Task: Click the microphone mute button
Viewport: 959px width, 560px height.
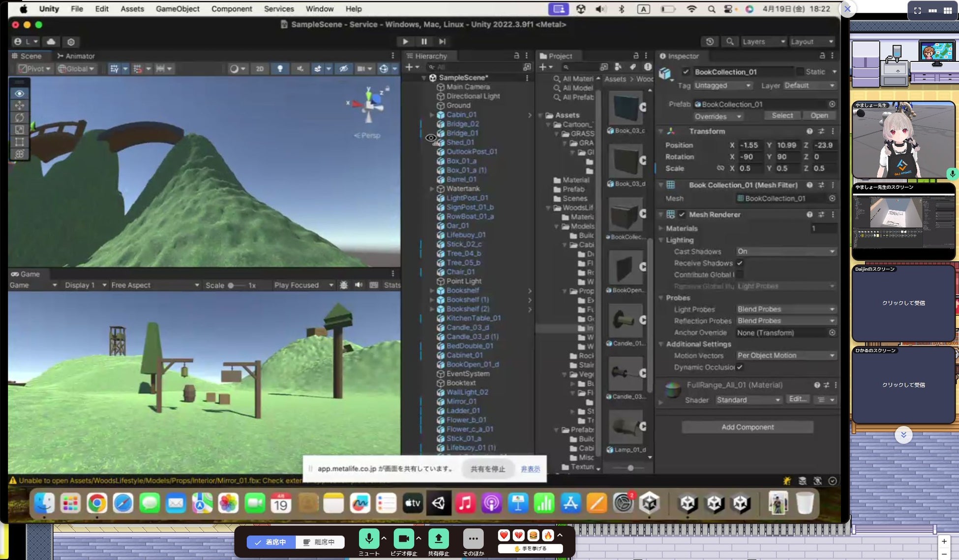Action: [x=368, y=539]
